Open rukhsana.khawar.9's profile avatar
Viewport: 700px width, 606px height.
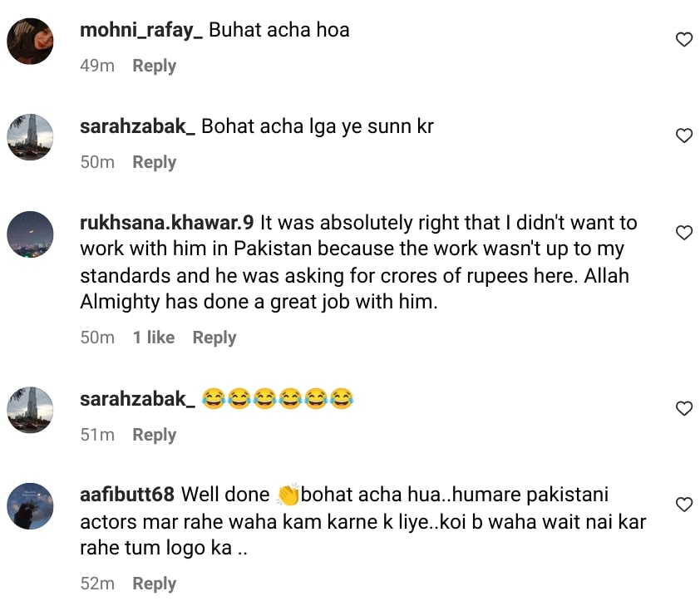30,234
